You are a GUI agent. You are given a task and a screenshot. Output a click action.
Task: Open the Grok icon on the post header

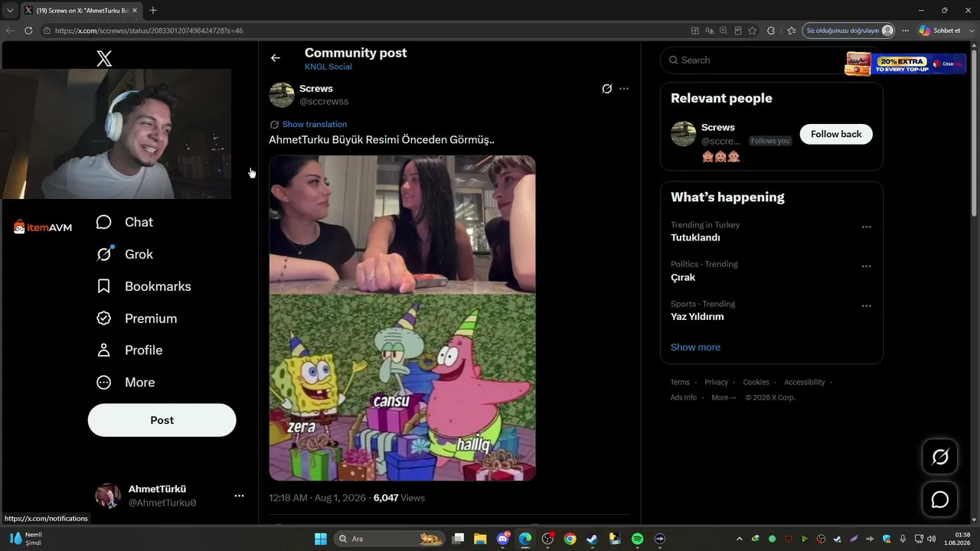tap(607, 89)
